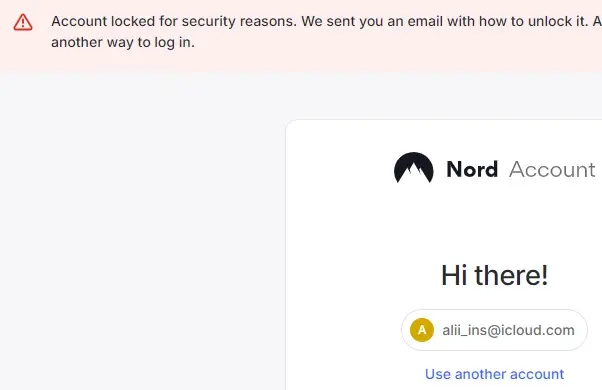Image resolution: width=602 pixels, height=390 pixels.
Task: Click the We sent you an email sentence
Action: [445, 21]
